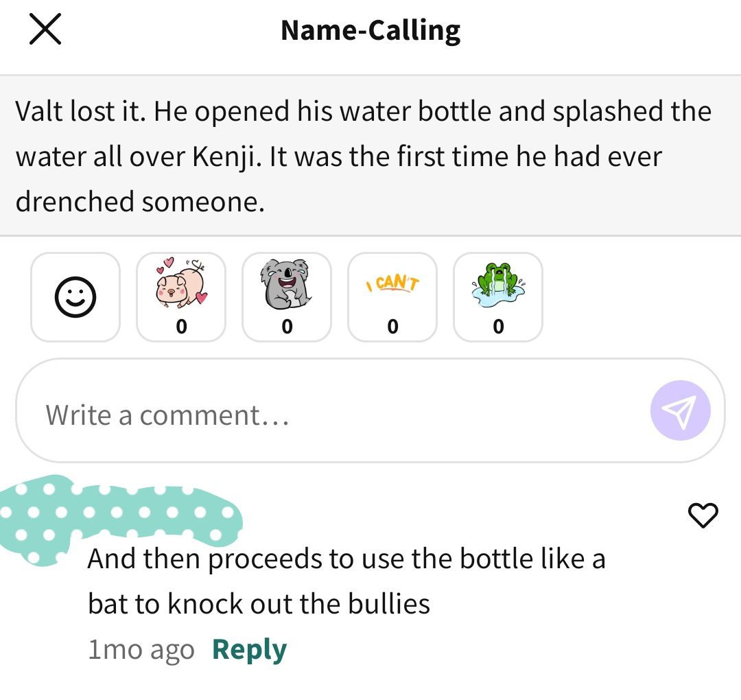Screen dimensions: 741x700
Task: Click the "1mo ago" comment timestamp
Action: coord(141,650)
